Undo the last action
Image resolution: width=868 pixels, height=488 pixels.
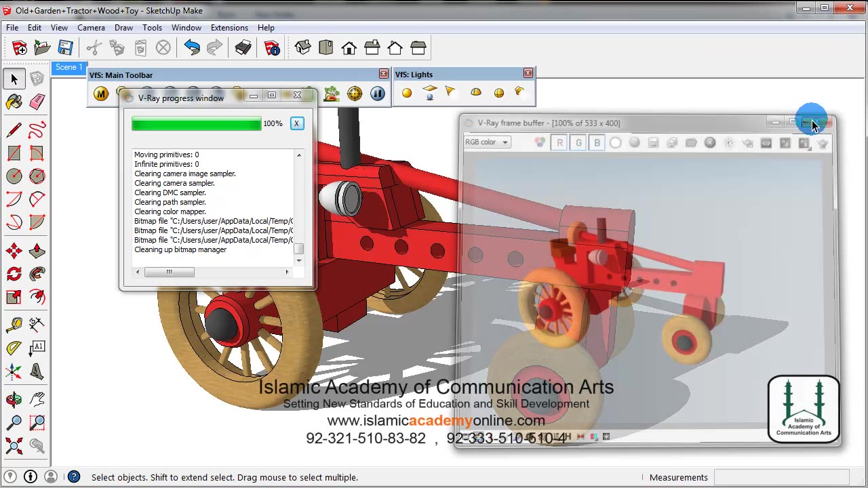[192, 47]
